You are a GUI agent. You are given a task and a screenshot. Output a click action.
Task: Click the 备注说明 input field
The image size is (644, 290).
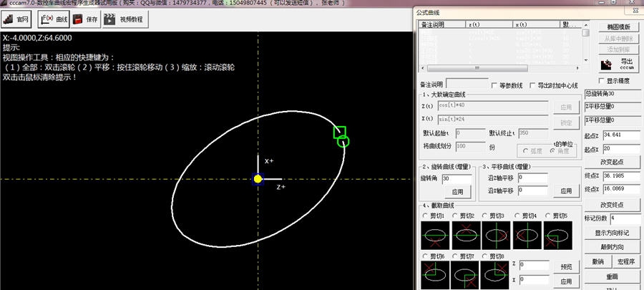pos(467,84)
